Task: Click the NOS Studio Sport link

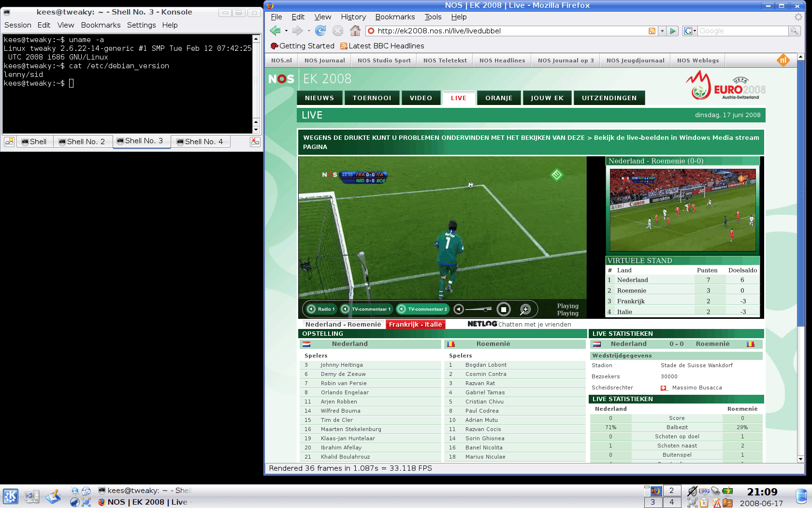Action: (384, 60)
